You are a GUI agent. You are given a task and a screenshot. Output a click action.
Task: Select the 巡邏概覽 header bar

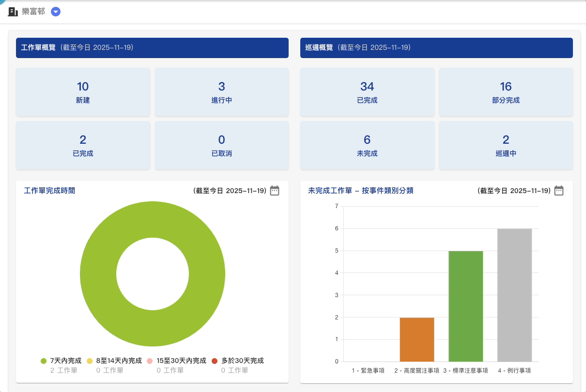coord(436,47)
